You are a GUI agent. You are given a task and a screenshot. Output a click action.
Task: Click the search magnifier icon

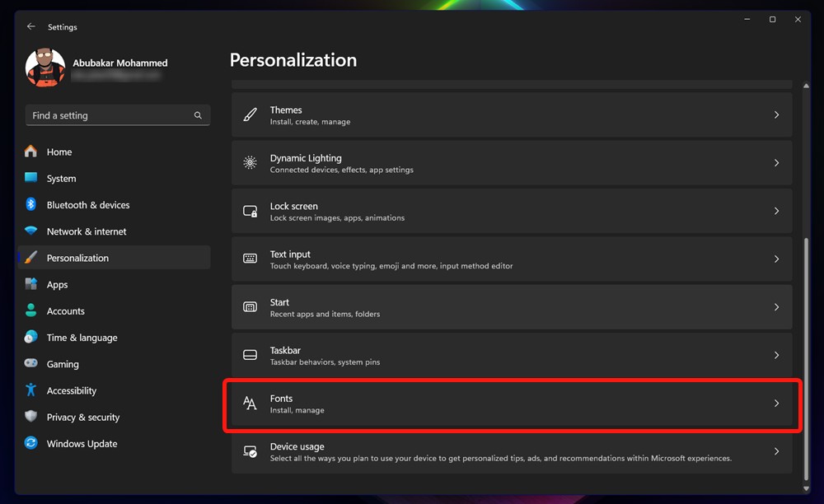(x=198, y=115)
